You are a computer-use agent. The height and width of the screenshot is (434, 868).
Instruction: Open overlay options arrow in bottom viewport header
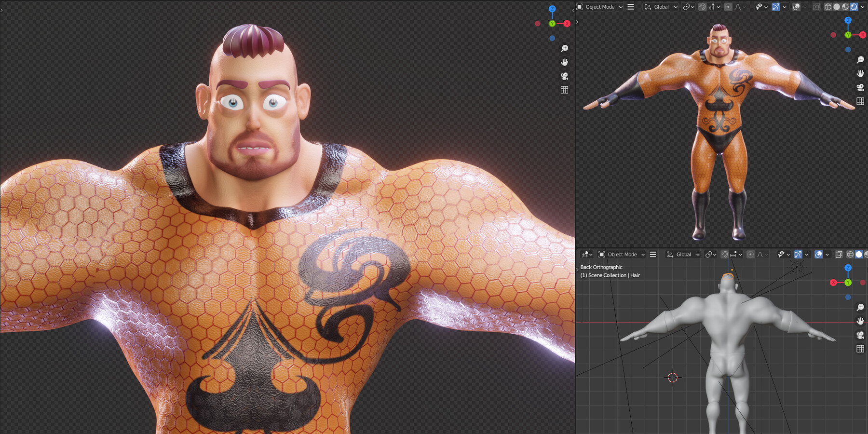click(x=827, y=254)
